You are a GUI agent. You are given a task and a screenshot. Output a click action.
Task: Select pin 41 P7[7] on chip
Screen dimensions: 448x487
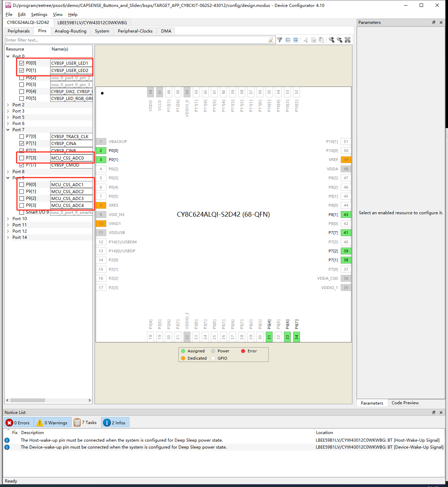tap(346, 233)
